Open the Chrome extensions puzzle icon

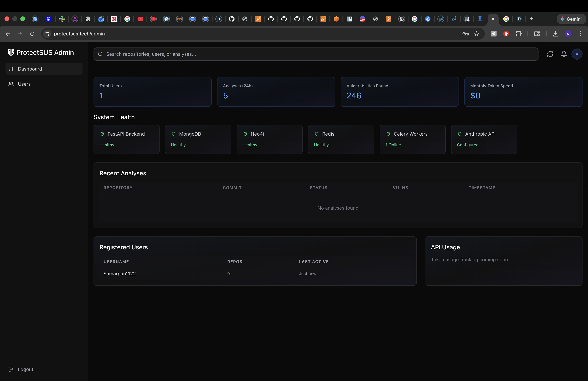pos(519,34)
